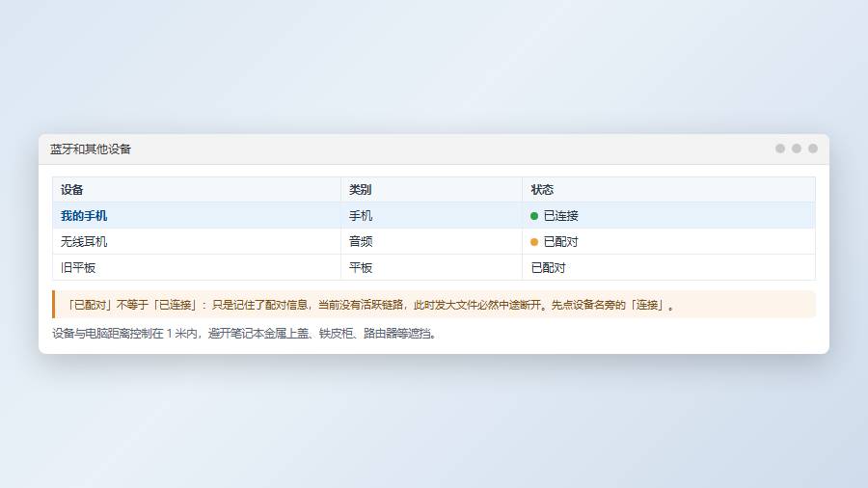Click the green dot beside 已连接
The image size is (868, 488).
click(534, 216)
